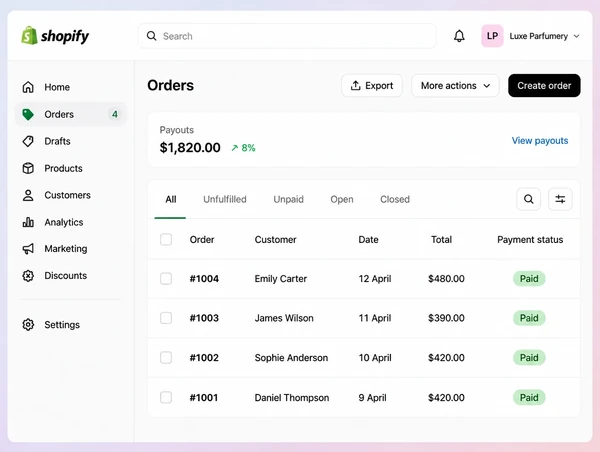This screenshot has width=600, height=452.
Task: Click the $480.00 total
Action: coord(446,279)
